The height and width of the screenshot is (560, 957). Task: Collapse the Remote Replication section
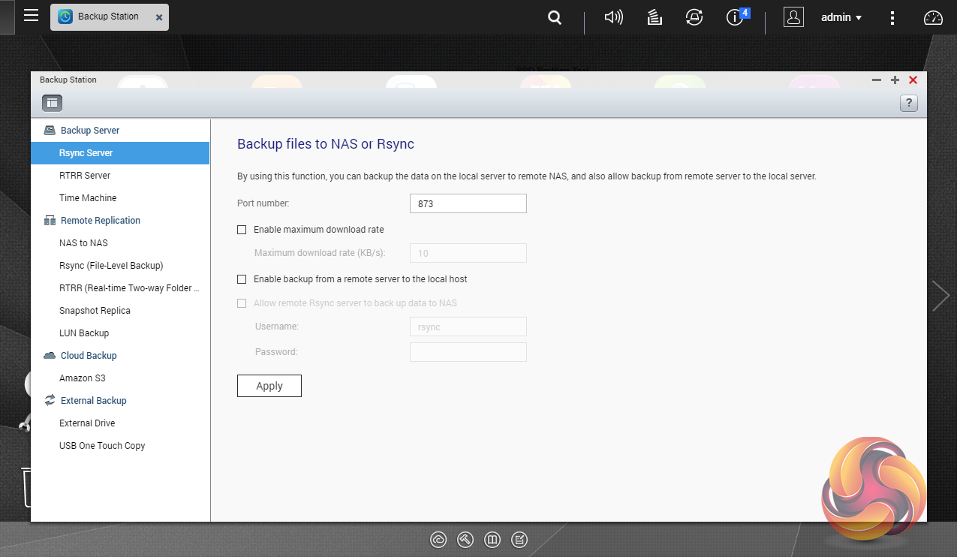pyautogui.click(x=100, y=221)
